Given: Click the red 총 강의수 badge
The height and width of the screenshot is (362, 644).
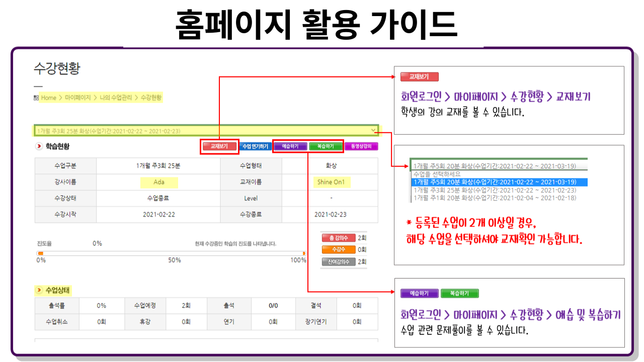Looking at the screenshot, I should [339, 238].
